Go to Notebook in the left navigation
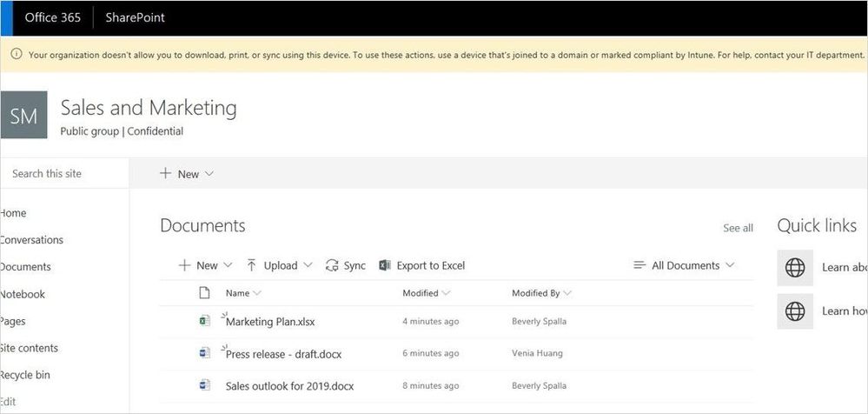The width and height of the screenshot is (868, 414). coord(23,294)
